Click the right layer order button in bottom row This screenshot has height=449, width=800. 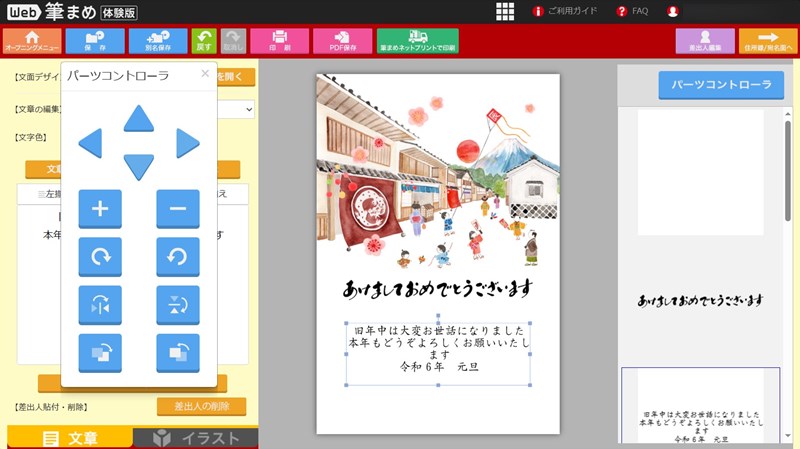[178, 353]
